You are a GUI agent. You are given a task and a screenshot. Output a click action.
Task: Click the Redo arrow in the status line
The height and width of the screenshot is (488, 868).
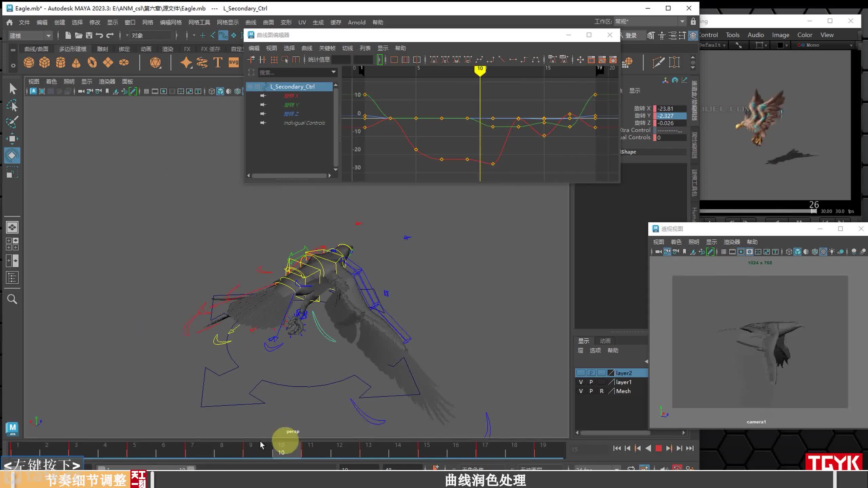click(110, 35)
